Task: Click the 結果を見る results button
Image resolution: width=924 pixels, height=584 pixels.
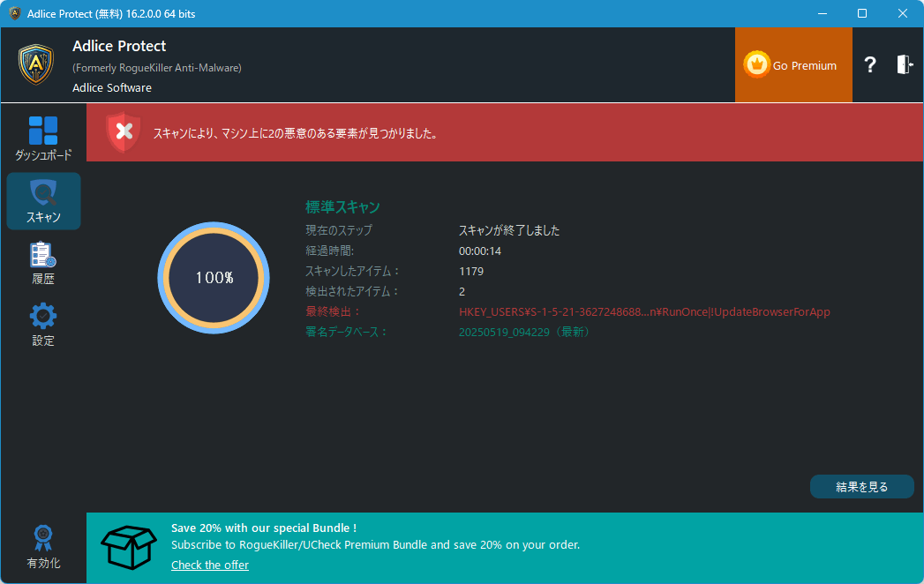Action: [861, 487]
